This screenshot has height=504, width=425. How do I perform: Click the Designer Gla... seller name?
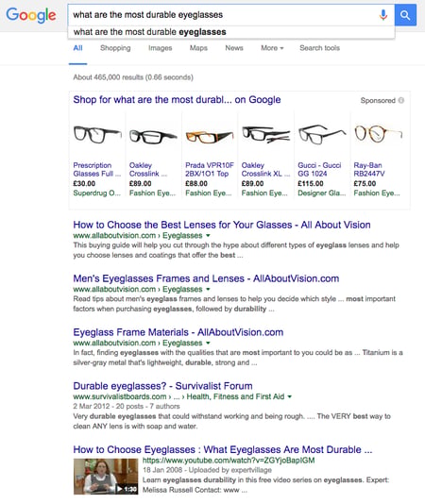(x=322, y=193)
